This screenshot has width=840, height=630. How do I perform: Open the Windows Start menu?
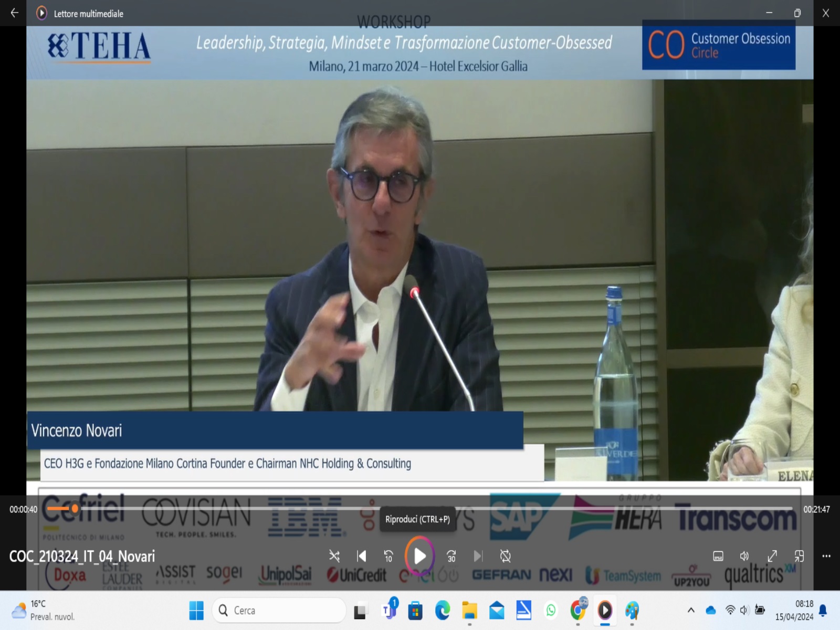[196, 610]
